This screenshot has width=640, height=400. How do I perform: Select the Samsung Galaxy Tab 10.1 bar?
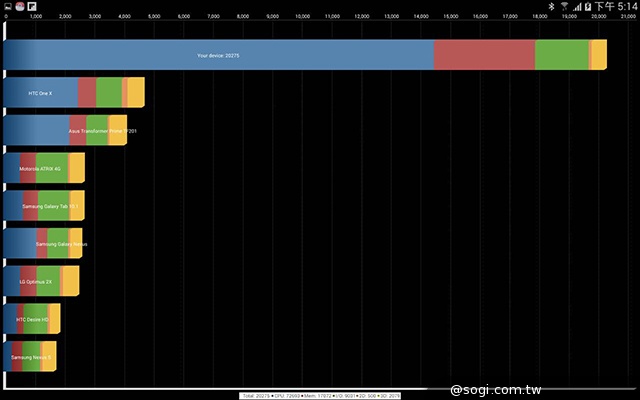click(47, 206)
